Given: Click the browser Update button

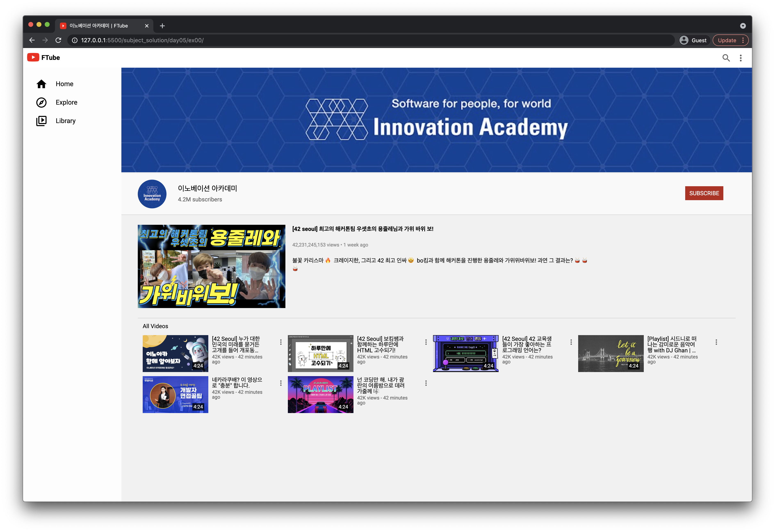Looking at the screenshot, I should click(x=730, y=40).
